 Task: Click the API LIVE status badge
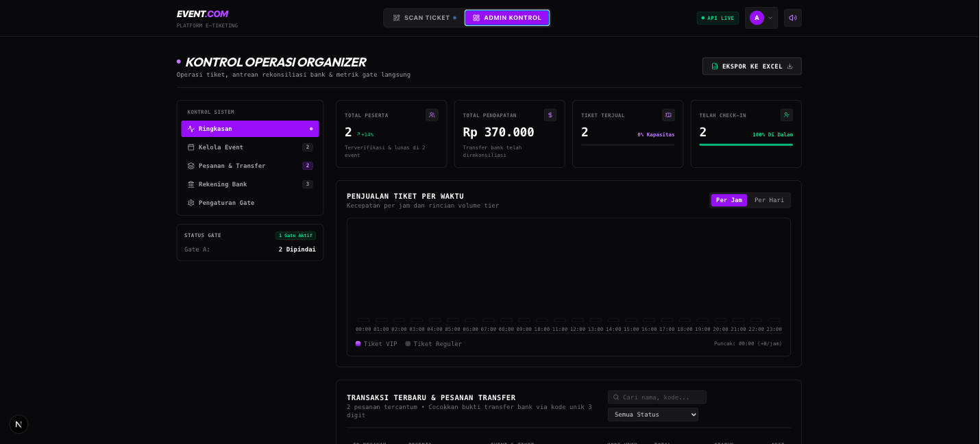pos(718,18)
